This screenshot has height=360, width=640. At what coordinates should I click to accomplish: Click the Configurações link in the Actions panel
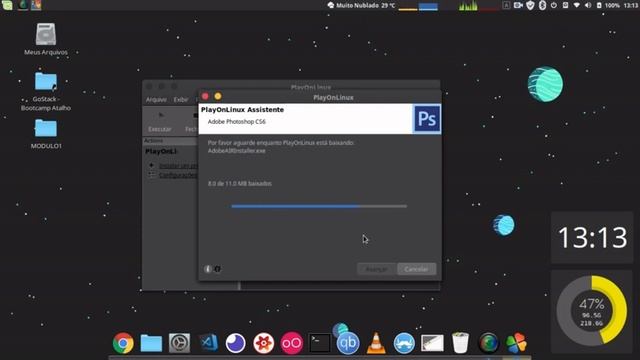coord(178,175)
